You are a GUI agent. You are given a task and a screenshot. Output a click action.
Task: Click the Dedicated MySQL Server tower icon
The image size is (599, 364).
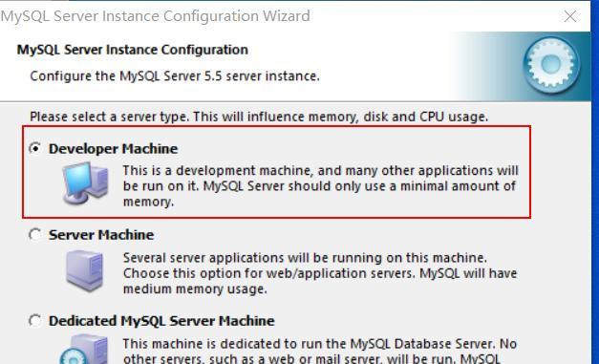(x=84, y=349)
